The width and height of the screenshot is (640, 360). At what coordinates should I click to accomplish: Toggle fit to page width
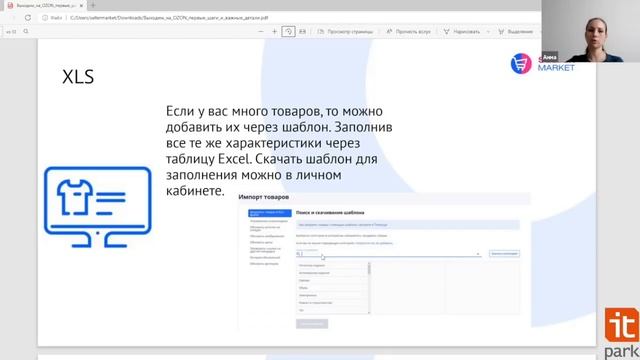302,31
